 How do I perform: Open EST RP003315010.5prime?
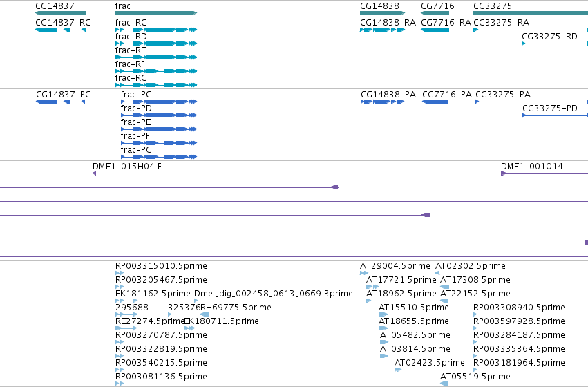tap(120, 273)
